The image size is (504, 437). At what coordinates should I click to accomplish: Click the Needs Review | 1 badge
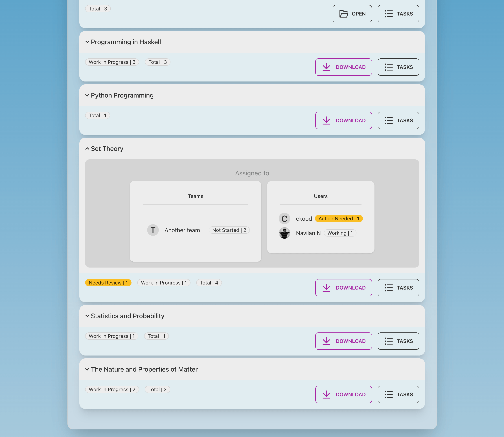click(108, 283)
